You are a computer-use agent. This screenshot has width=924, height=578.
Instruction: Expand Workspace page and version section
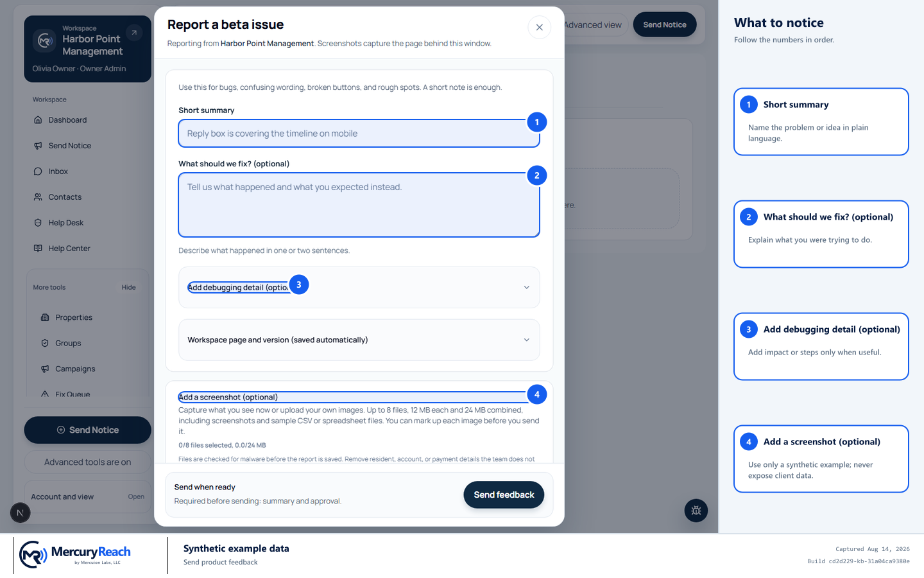coord(359,340)
